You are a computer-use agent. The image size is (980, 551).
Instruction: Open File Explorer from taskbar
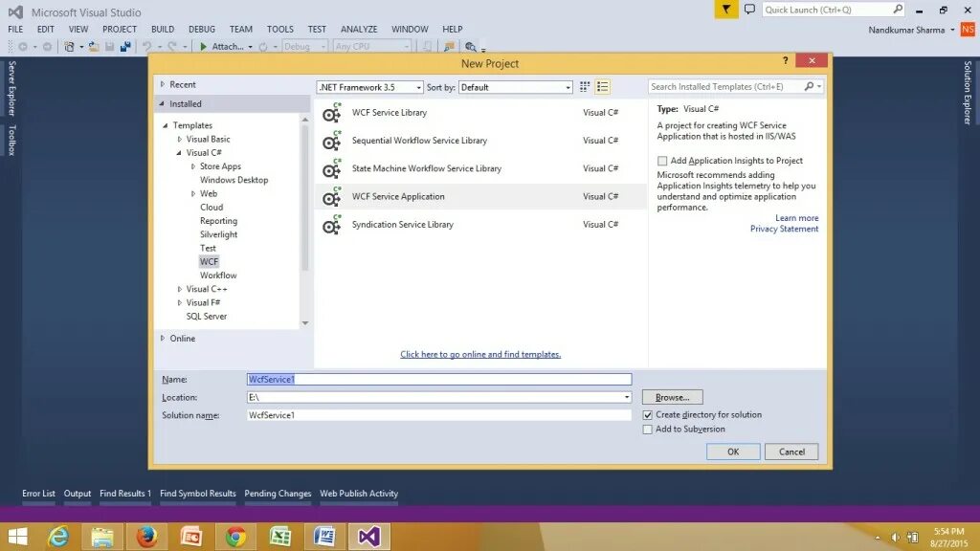(x=102, y=537)
